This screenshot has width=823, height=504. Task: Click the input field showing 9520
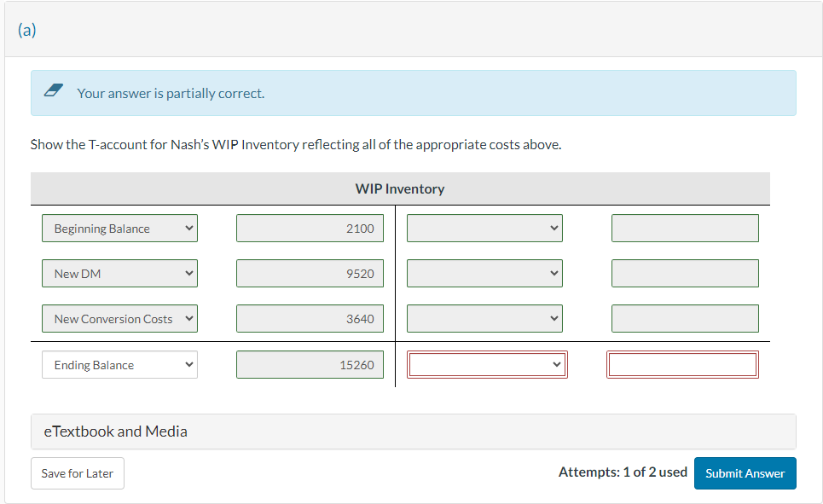[x=310, y=274]
